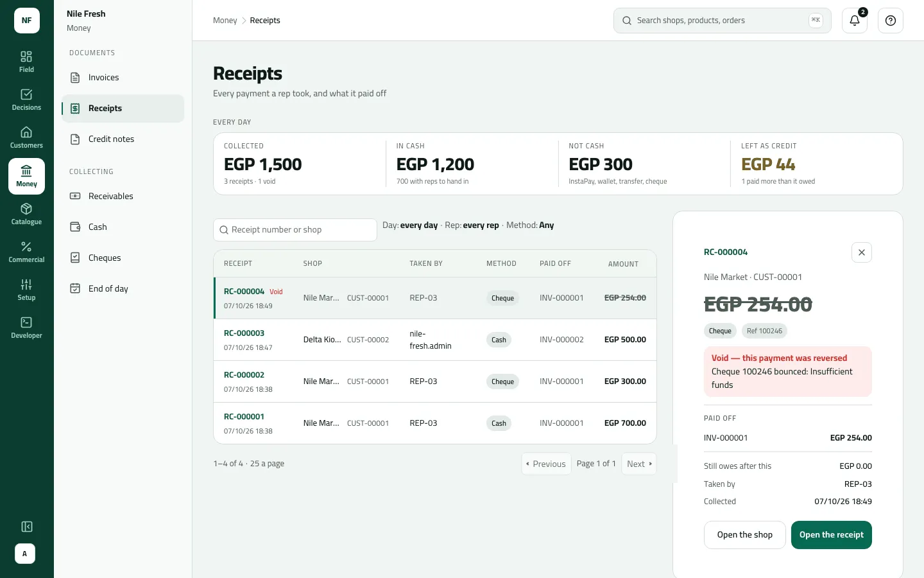Open receipt RC-000003 row
The width and height of the screenshot is (924, 578).
click(x=434, y=340)
